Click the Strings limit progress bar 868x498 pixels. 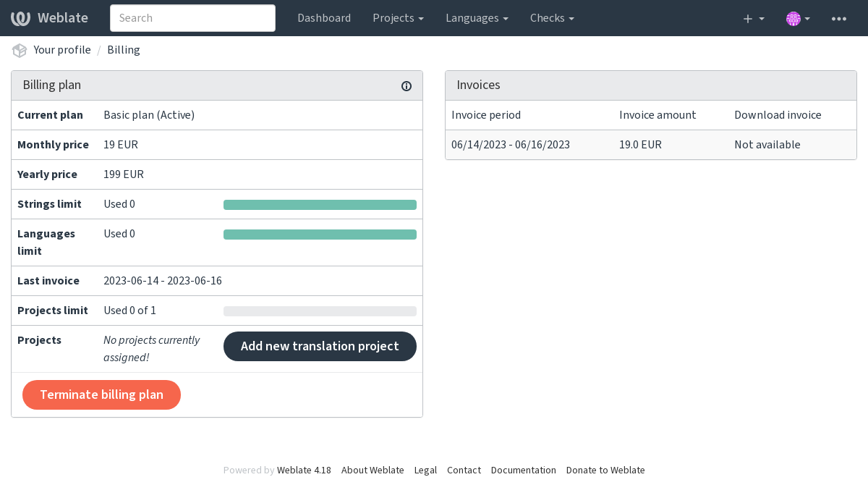pyautogui.click(x=320, y=205)
